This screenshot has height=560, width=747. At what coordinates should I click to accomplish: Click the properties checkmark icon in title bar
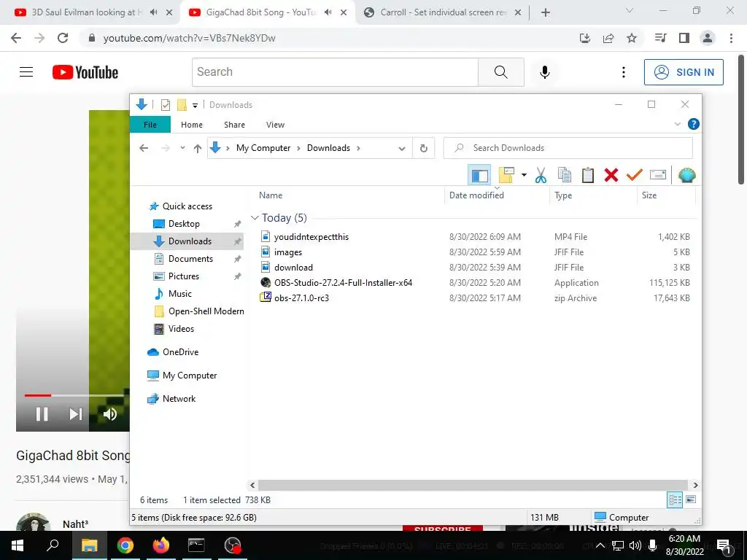point(166,105)
